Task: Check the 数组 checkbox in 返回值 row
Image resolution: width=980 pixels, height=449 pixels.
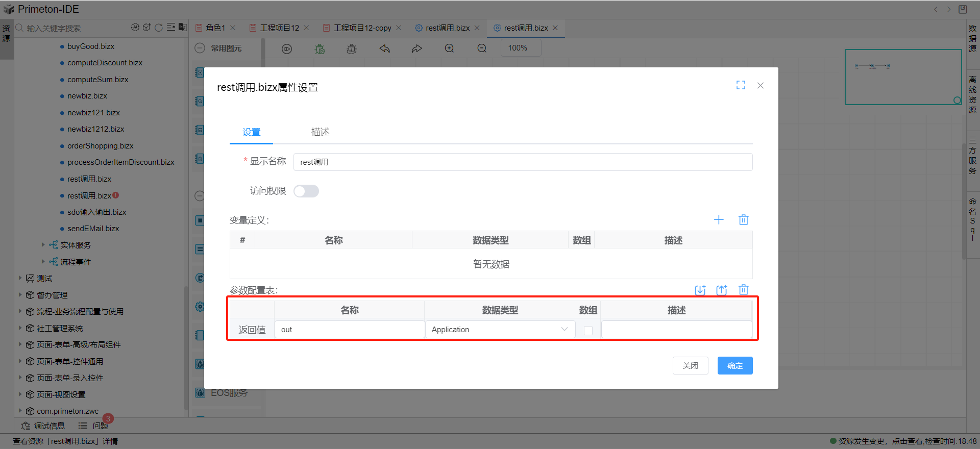Action: [588, 330]
